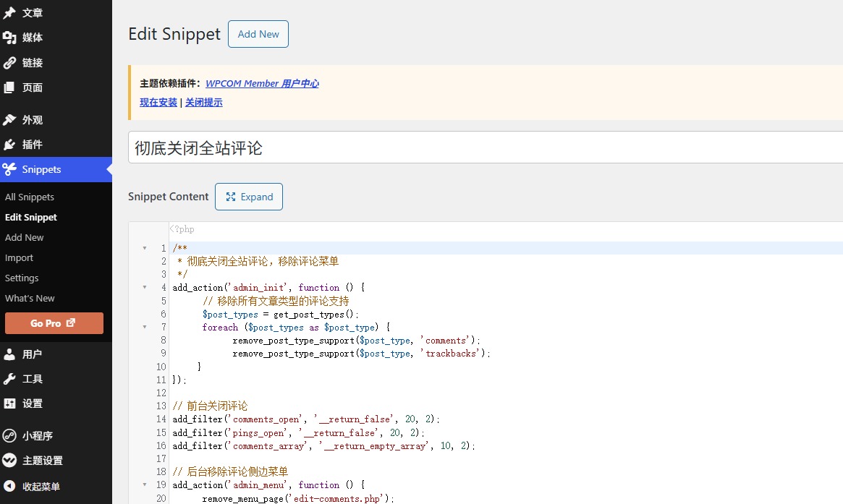
Task: Click the expand arrows icon in Expand button
Action: point(231,197)
